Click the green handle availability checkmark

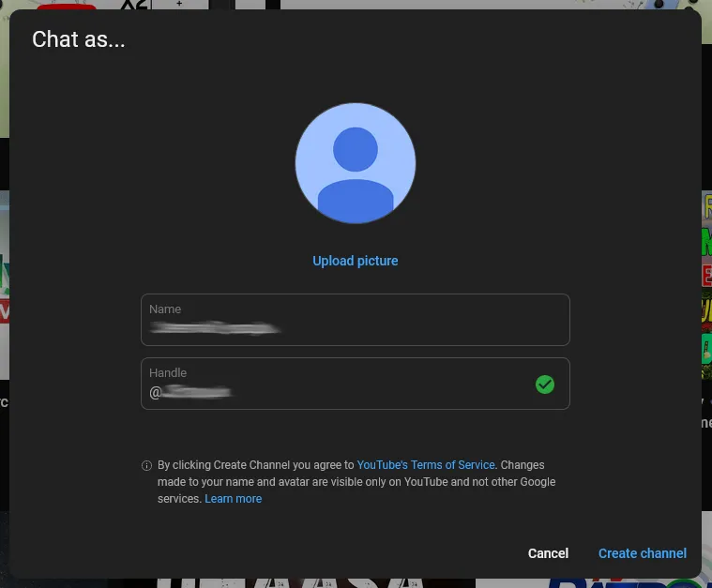pyautogui.click(x=544, y=384)
